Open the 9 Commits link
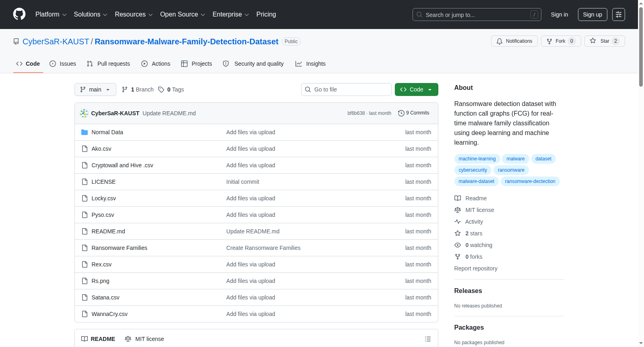The width and height of the screenshot is (644, 347). 413,113
